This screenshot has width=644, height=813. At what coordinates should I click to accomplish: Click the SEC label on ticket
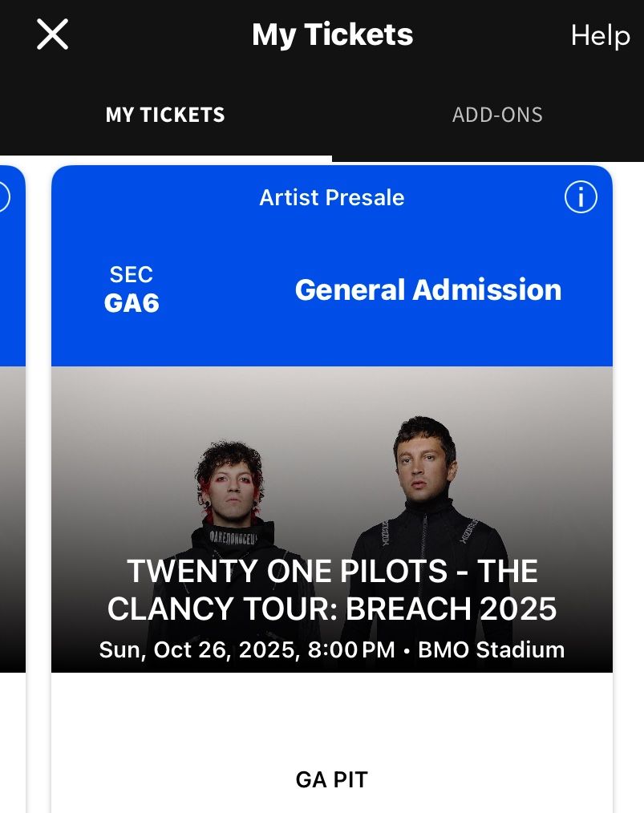[x=132, y=275]
